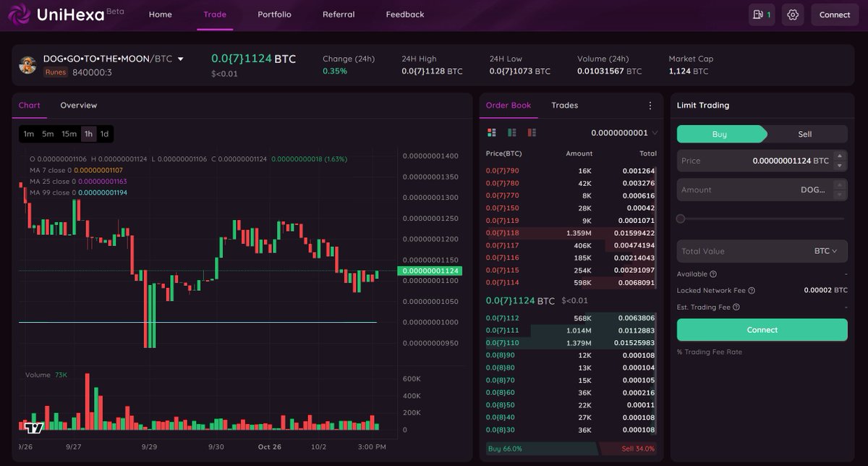Select ask row priced 0.0{7}117
The width and height of the screenshot is (868, 466).
[x=571, y=245]
